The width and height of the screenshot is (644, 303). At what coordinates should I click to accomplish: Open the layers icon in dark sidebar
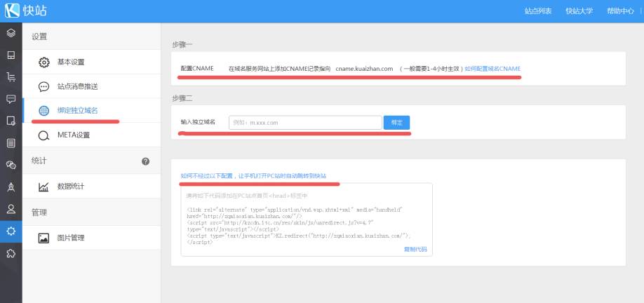point(11,32)
